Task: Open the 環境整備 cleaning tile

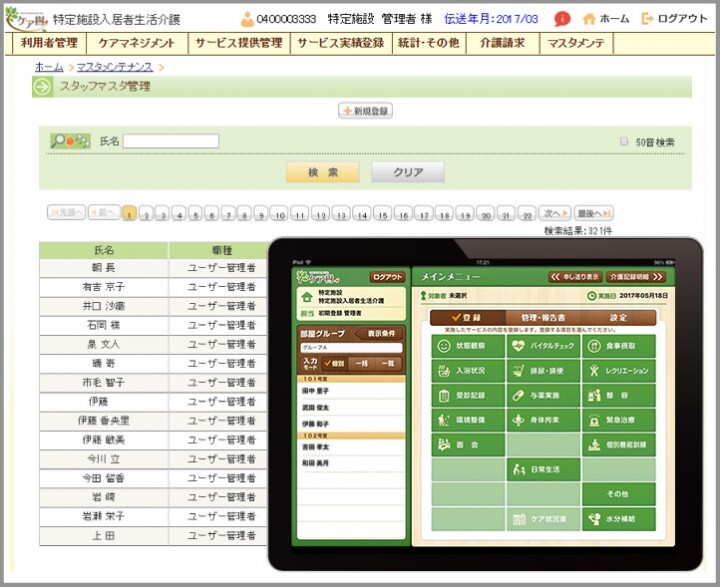Action: (x=468, y=420)
